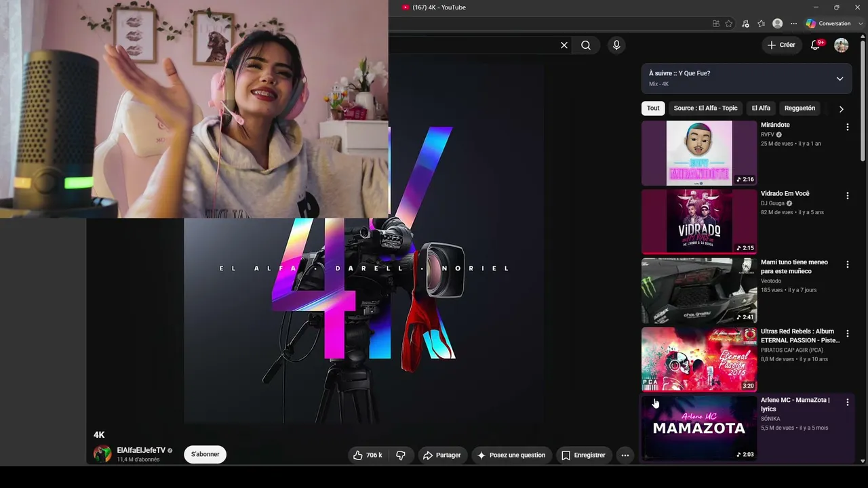The image size is (868, 488).
Task: Click the 4K video title text
Action: 99,435
